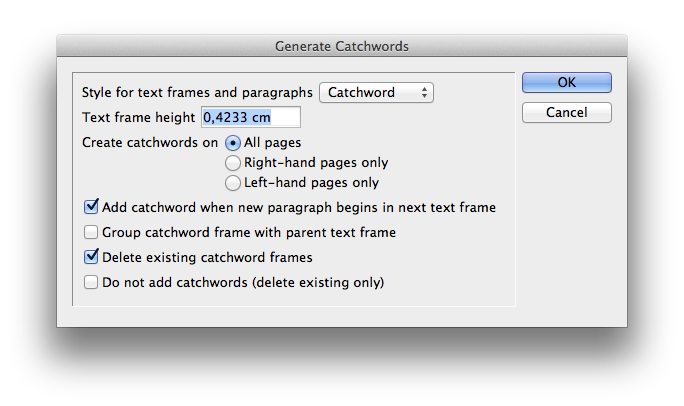Enable Group catchword frame with parent text frame
Viewport: 684px width, 406px height.
click(x=91, y=232)
